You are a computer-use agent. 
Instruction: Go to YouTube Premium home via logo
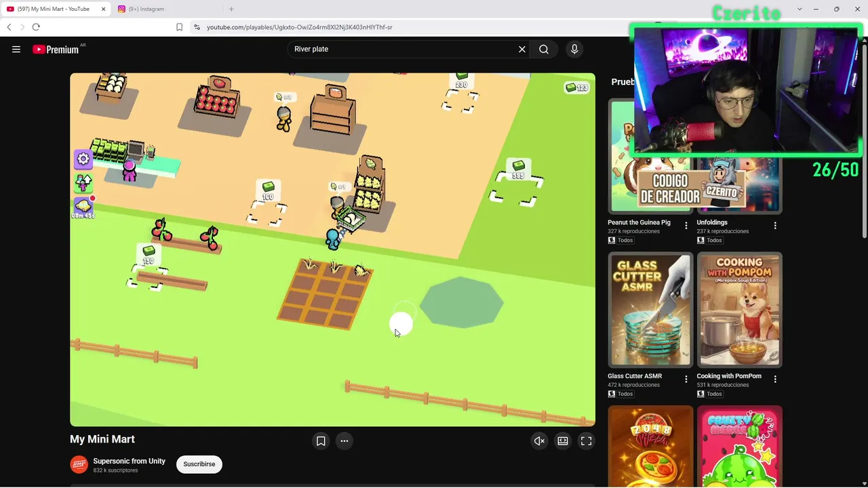pos(56,49)
